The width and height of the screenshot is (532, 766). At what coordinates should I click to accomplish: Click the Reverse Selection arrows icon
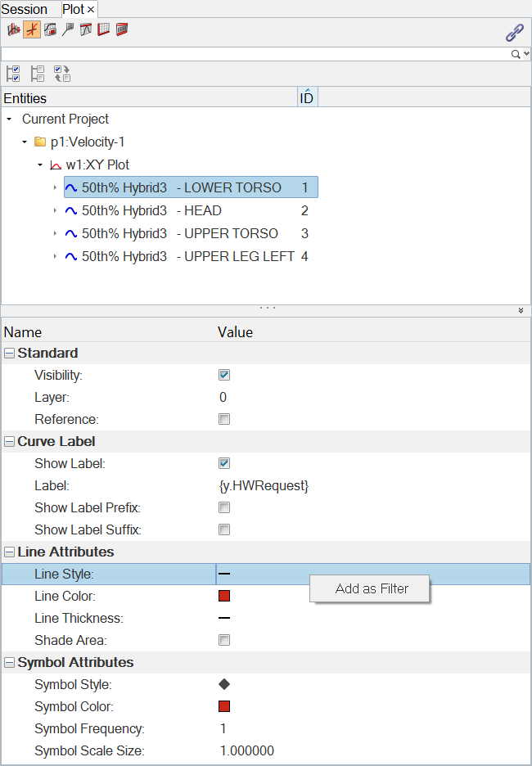[x=62, y=74]
